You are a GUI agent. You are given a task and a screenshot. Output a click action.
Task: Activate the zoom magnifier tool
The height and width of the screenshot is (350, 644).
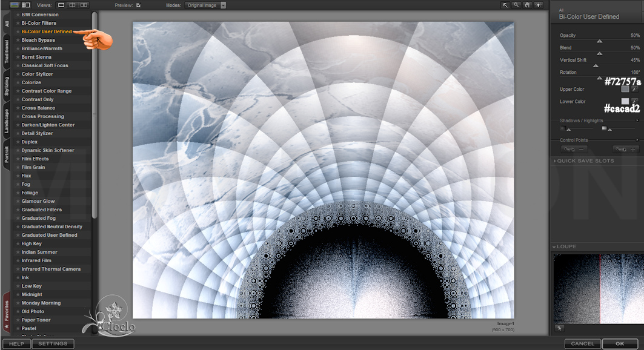pos(517,5)
